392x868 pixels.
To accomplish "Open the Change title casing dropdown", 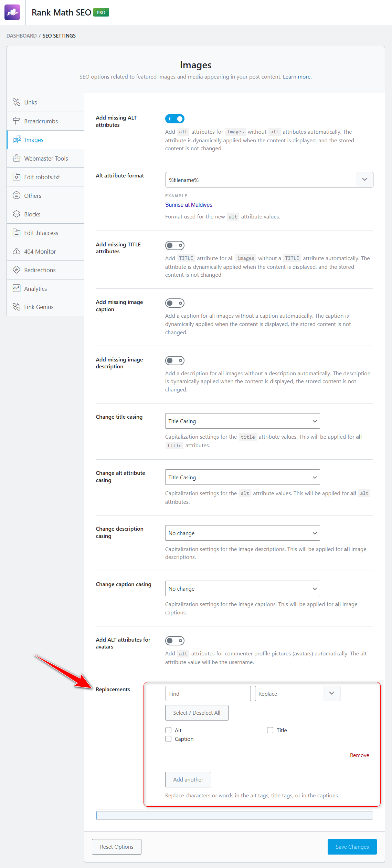I will pos(242,421).
